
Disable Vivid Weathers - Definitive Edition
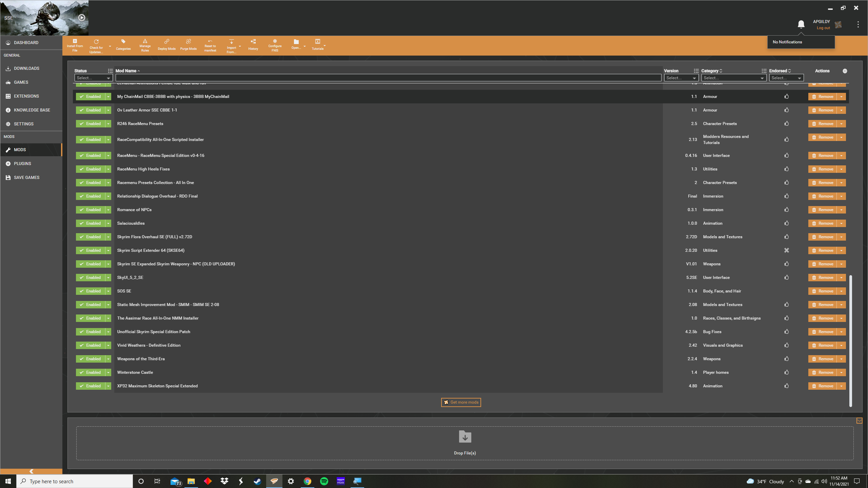[x=90, y=345]
